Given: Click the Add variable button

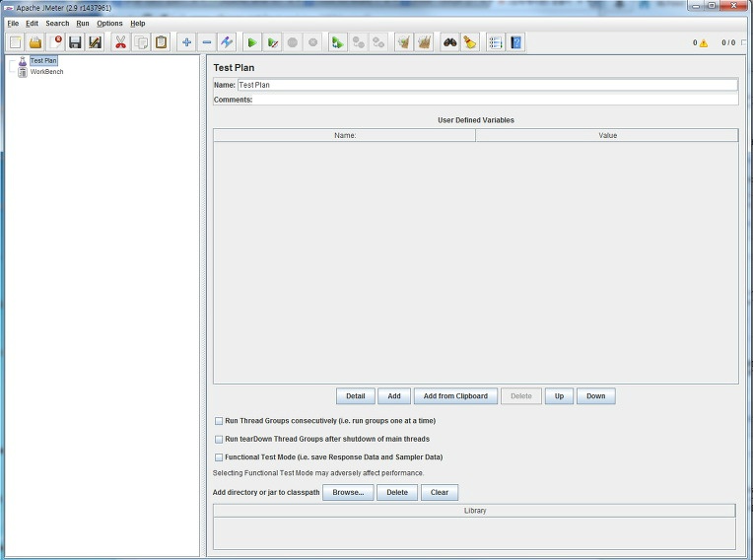Looking at the screenshot, I should point(394,396).
